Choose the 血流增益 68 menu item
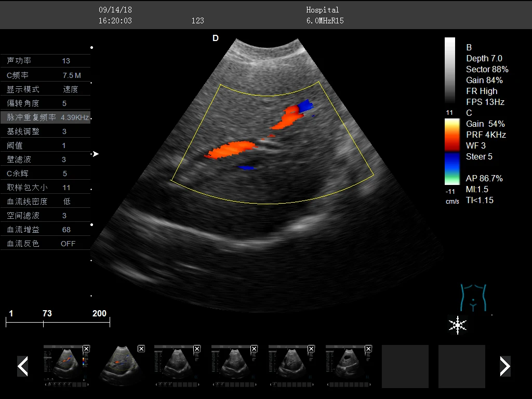The height and width of the screenshot is (399, 532). pyautogui.click(x=45, y=229)
